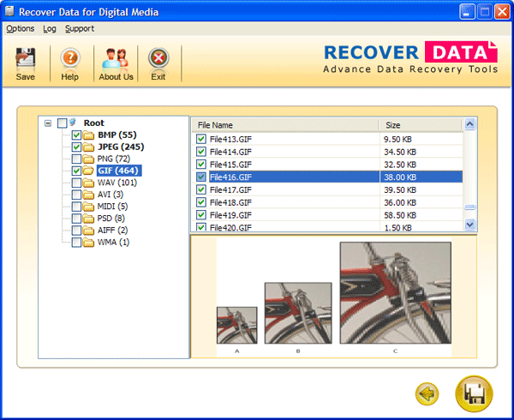Collapse the Root tree node
Screen dimensions: 514x420
point(48,123)
